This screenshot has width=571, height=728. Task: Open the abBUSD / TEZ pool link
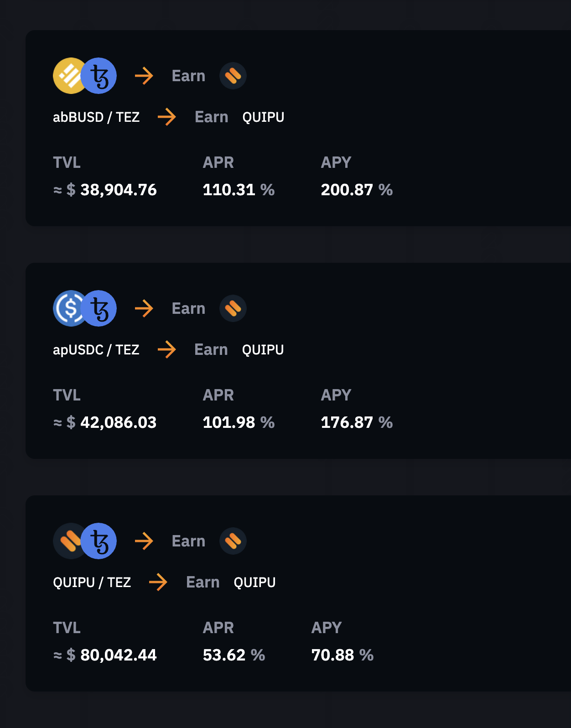point(96,117)
